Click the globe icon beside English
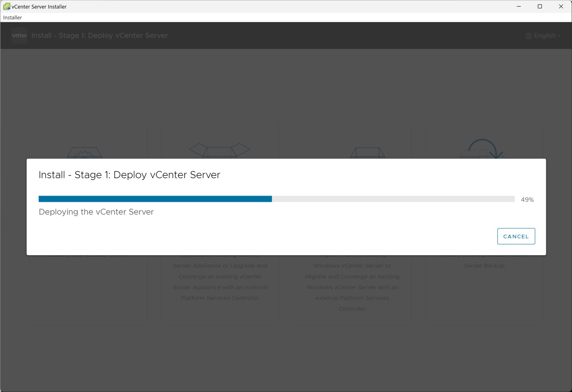 click(528, 36)
